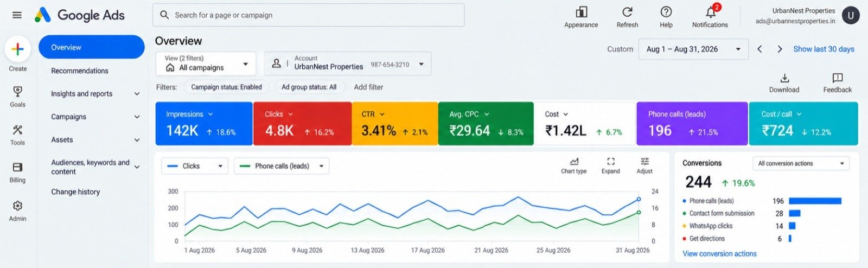Open the hamburger main menu

[x=17, y=15]
